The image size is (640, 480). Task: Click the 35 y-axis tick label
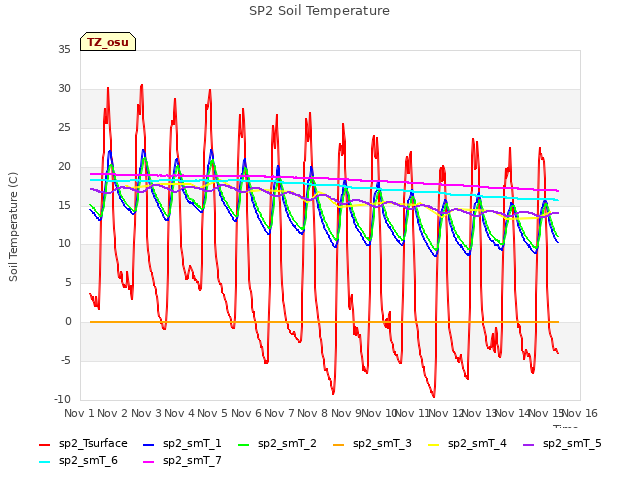coord(64,50)
